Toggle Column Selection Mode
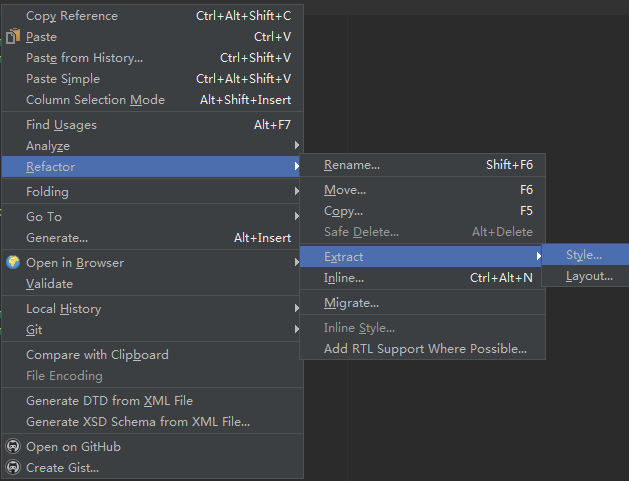The image size is (629, 481). (152, 99)
